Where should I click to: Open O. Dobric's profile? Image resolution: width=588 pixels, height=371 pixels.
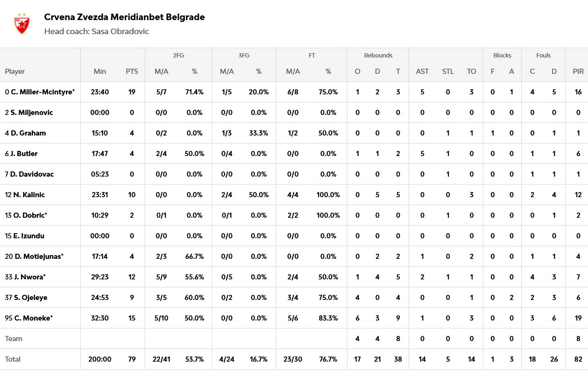(29, 215)
